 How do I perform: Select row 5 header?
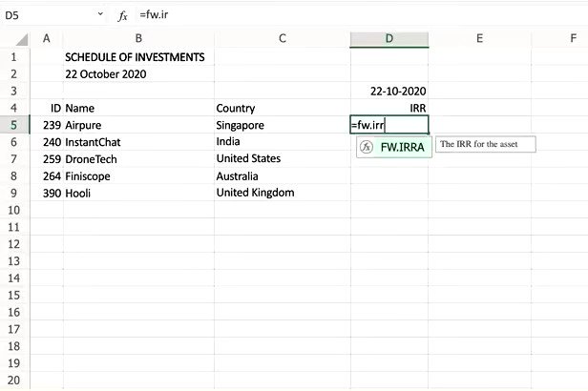(x=14, y=125)
